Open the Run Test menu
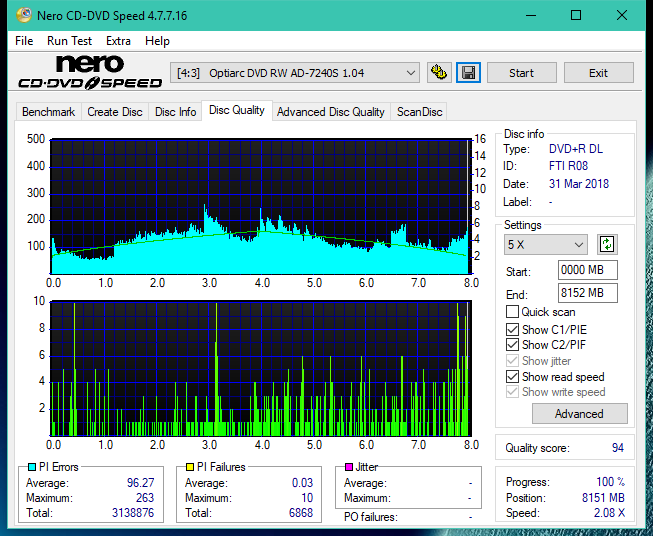The width and height of the screenshot is (653, 536). tap(69, 41)
